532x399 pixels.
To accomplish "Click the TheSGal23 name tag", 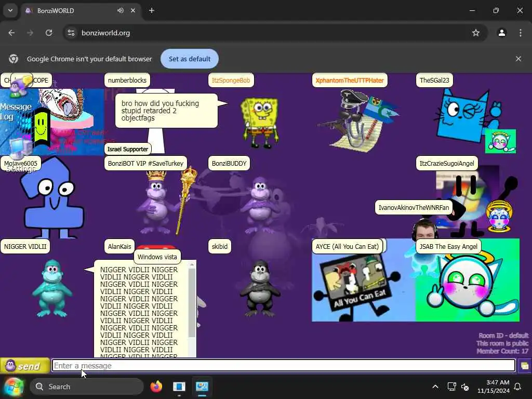I will pyautogui.click(x=434, y=81).
